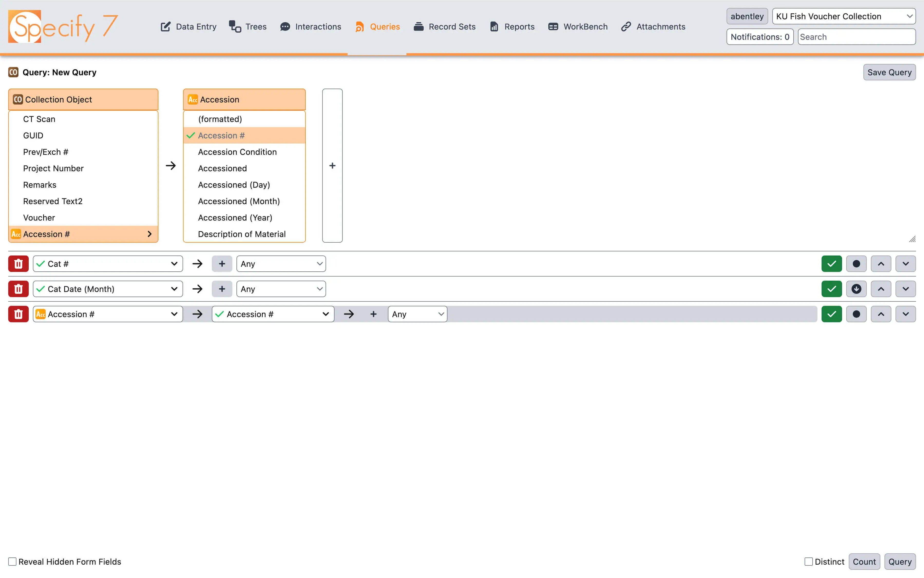Open the WorkBench menu

click(x=577, y=27)
